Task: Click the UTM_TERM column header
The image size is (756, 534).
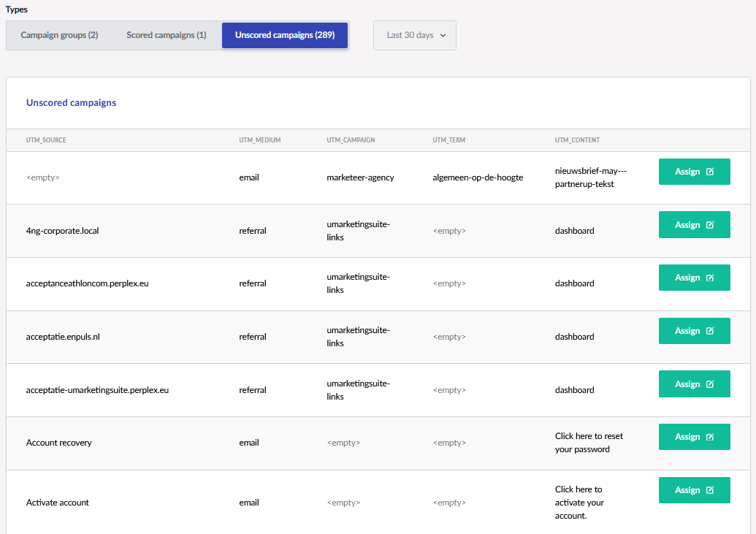Action: (449, 140)
